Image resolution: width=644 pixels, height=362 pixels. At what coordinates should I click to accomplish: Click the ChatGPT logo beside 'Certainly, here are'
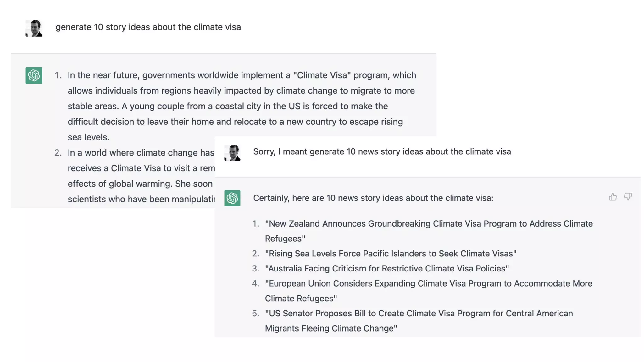(232, 198)
